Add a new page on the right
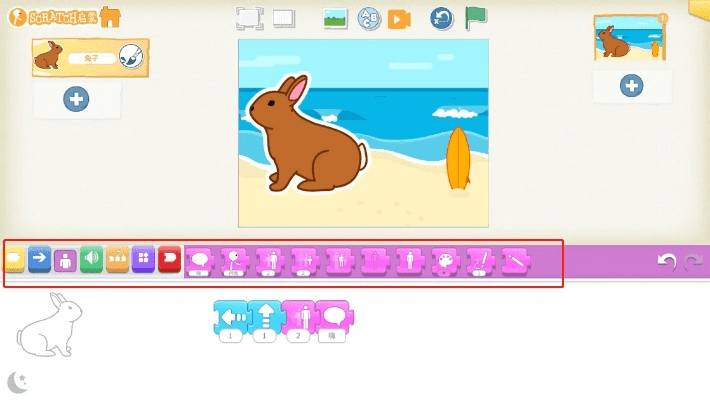 tap(631, 86)
